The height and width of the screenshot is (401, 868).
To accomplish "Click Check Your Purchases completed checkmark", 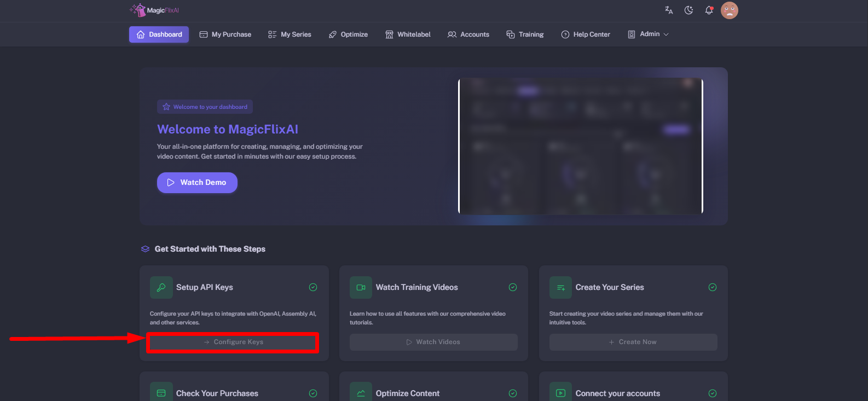I will tap(313, 393).
